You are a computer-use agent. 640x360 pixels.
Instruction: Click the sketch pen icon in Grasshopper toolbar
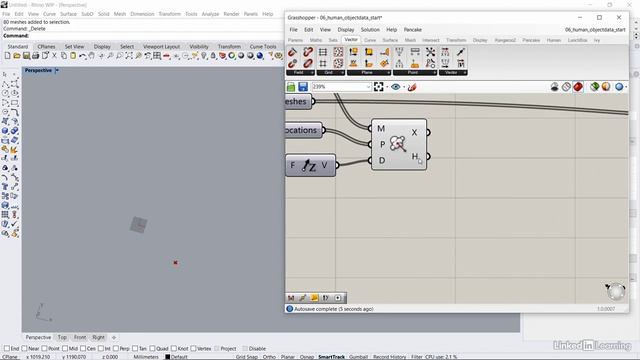click(x=412, y=87)
